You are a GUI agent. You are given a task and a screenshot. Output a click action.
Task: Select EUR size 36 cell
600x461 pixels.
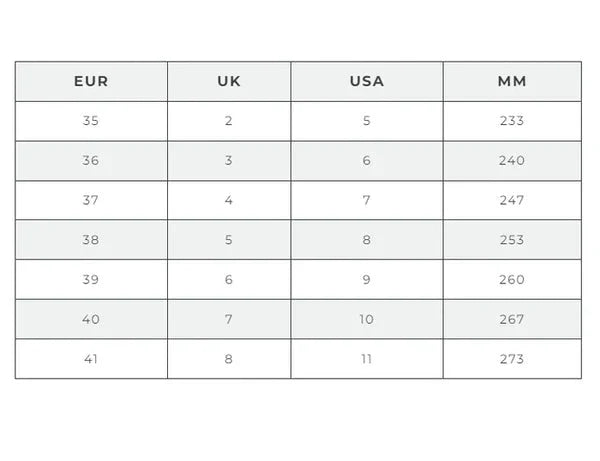click(91, 161)
